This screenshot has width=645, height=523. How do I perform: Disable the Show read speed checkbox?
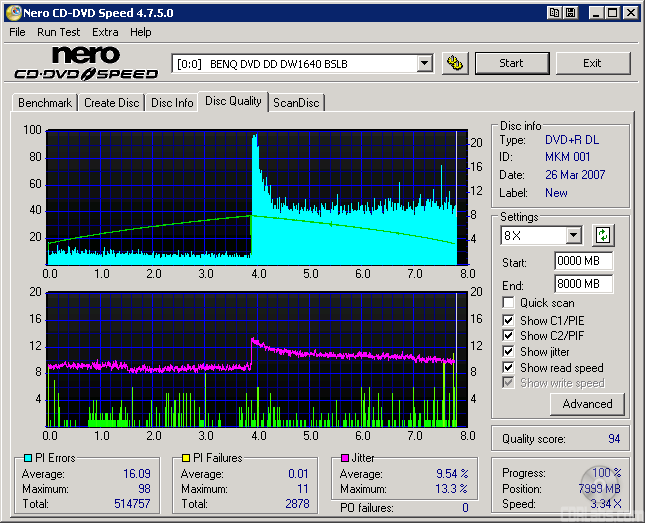509,368
